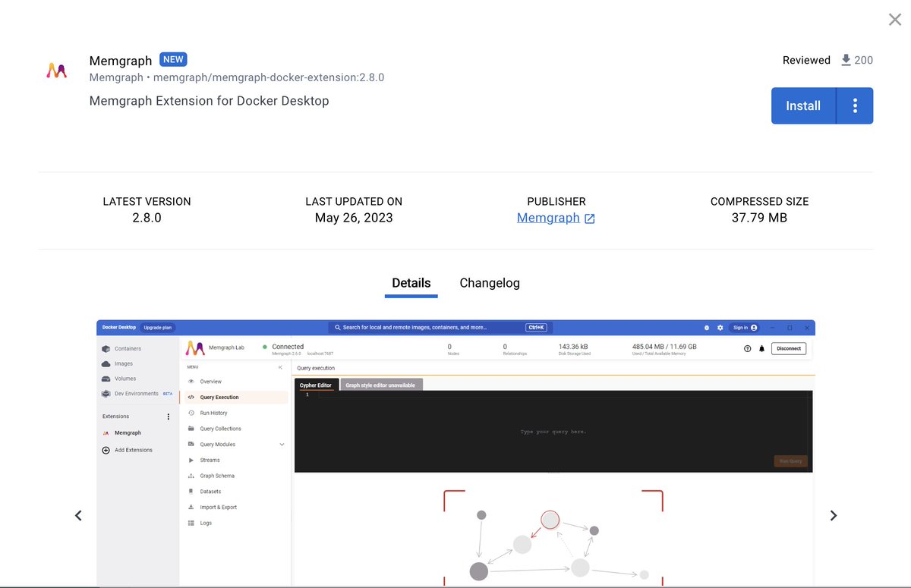
Task: Click the Docker Desktop search bar
Action: 440,328
